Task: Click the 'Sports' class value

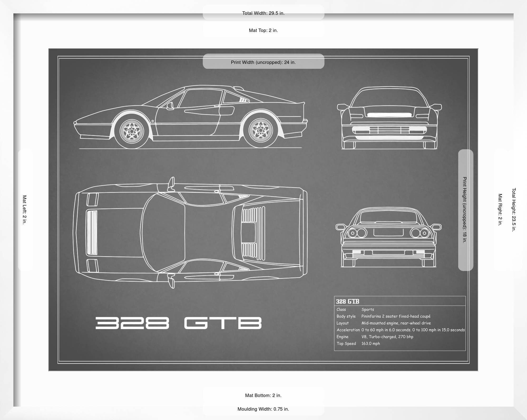Action: click(368, 310)
